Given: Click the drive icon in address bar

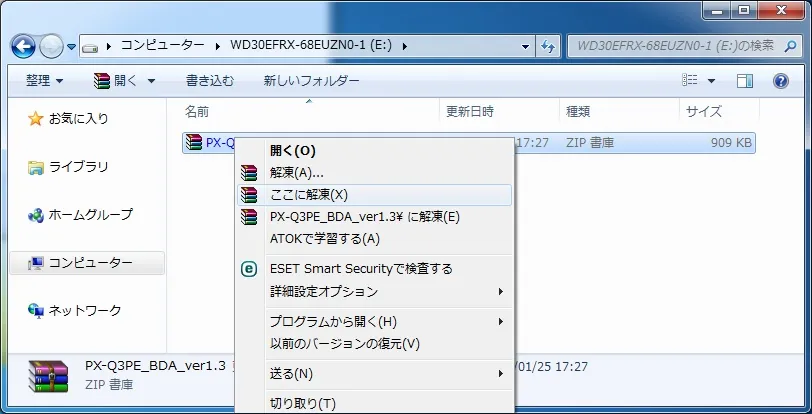Looking at the screenshot, I should 90,47.
